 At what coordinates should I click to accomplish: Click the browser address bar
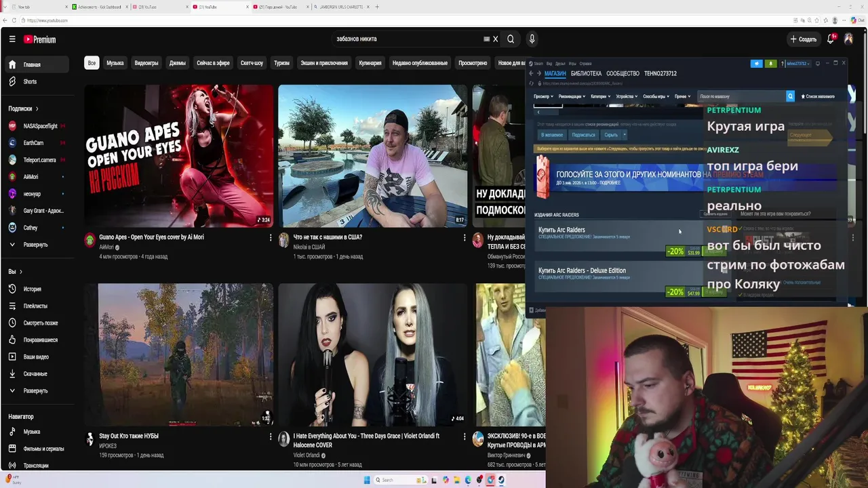(407, 20)
